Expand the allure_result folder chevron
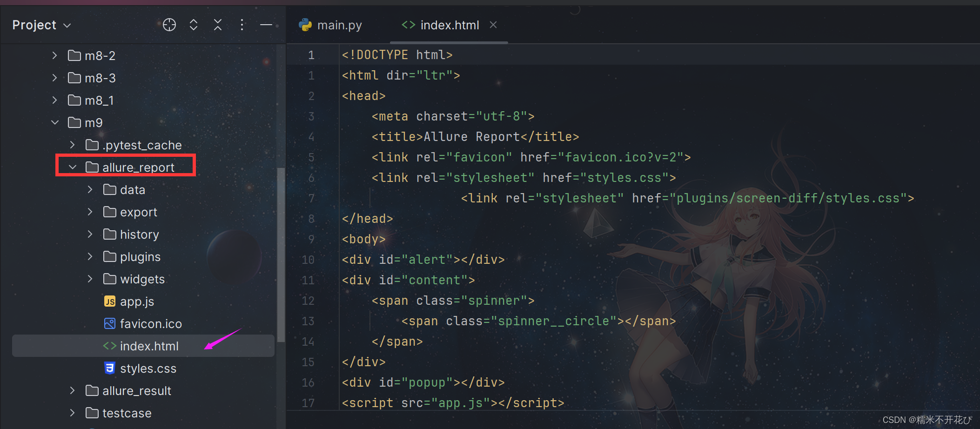Screen dimensions: 980x429 [72, 390]
